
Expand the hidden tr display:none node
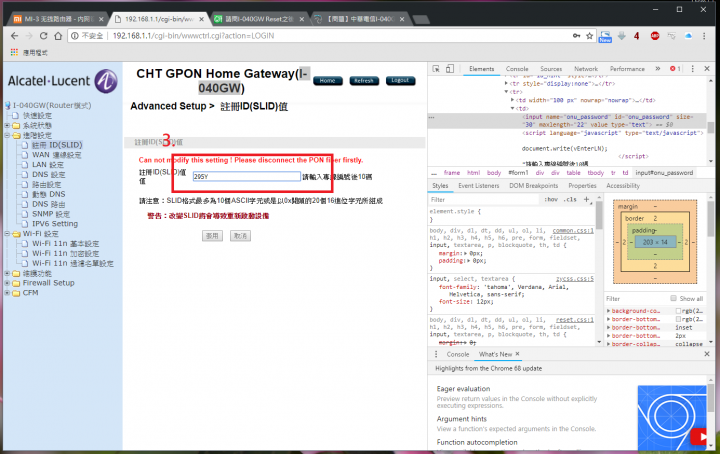pos(506,84)
